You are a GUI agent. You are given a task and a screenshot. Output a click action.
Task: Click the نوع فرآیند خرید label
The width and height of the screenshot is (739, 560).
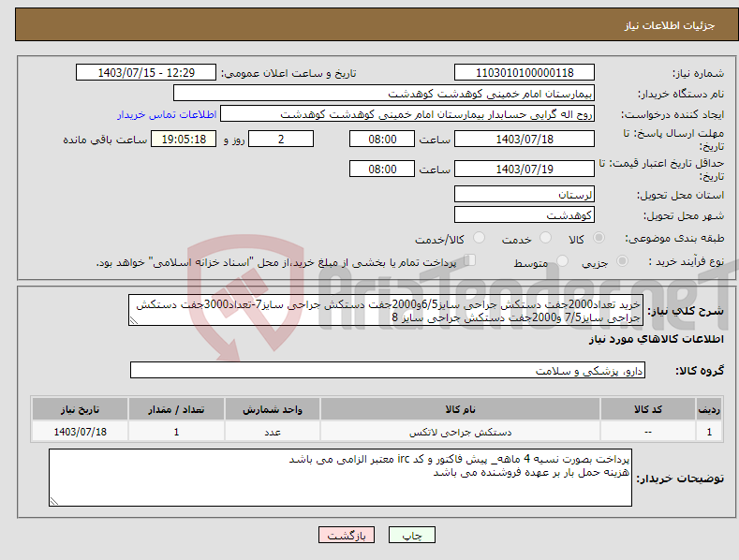pos(687,261)
